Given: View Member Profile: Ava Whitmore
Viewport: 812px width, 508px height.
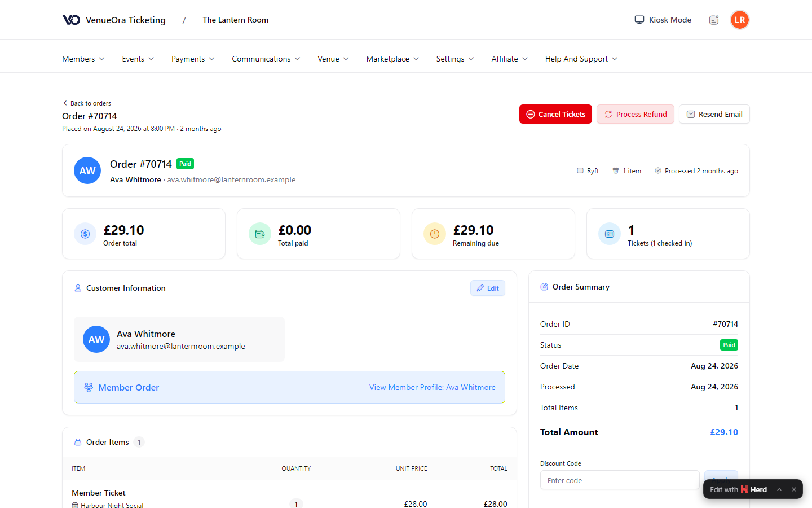Looking at the screenshot, I should click(433, 387).
